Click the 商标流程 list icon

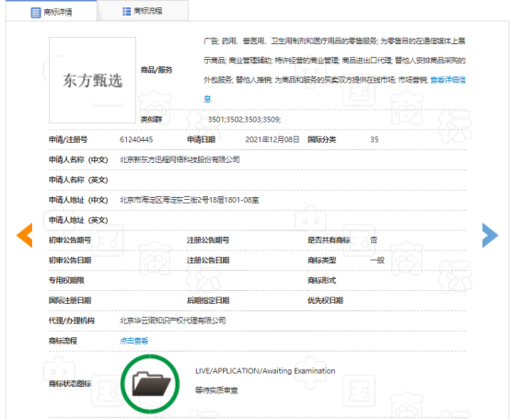pos(126,11)
